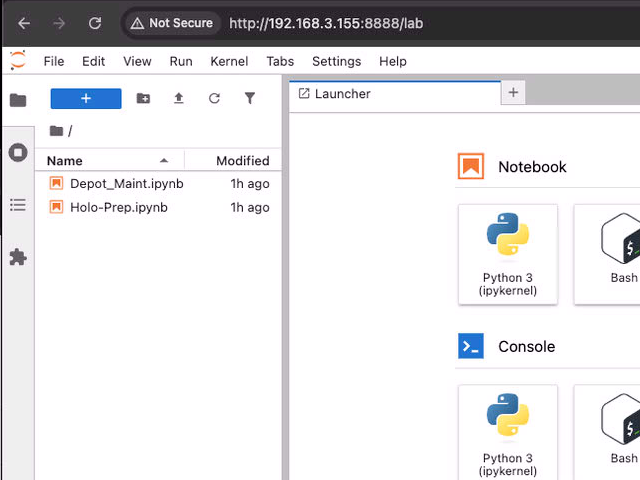Click the blue new launcher plus button
Screen dimensions: 640x480
pyautogui.click(x=86, y=98)
